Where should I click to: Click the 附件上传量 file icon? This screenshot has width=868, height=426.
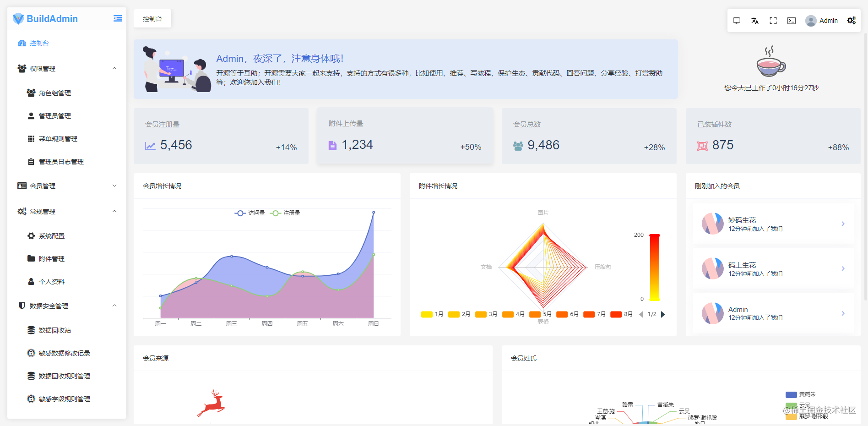tap(332, 145)
